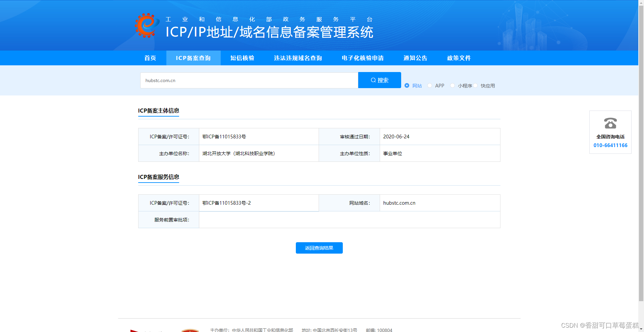Image resolution: width=644 pixels, height=332 pixels.
Task: Select the 快应用 search type option
Action: pos(475,85)
